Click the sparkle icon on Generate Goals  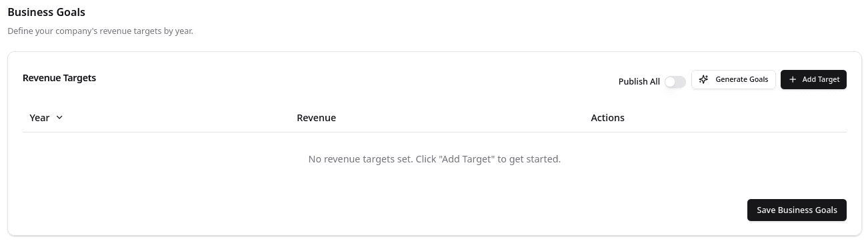[x=703, y=79]
